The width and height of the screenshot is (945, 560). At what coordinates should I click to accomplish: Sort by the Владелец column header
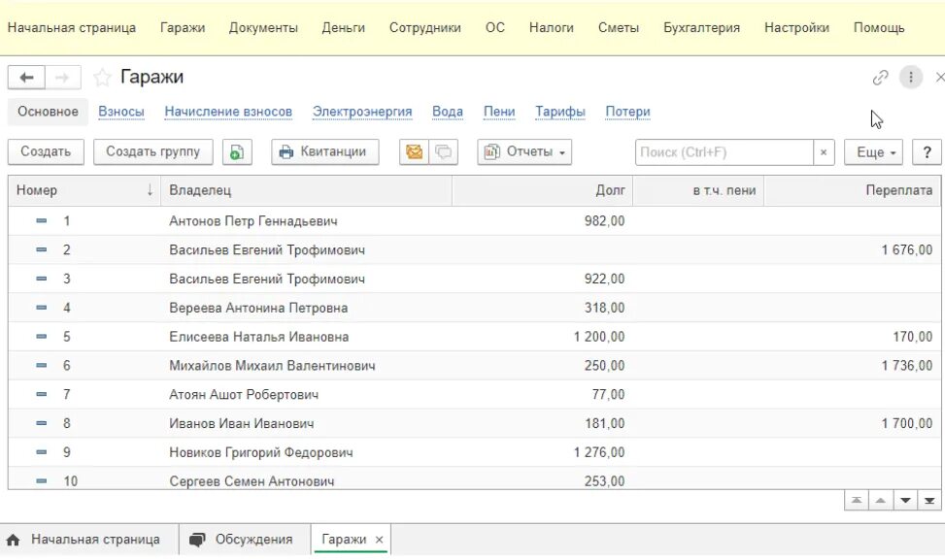(x=306, y=190)
